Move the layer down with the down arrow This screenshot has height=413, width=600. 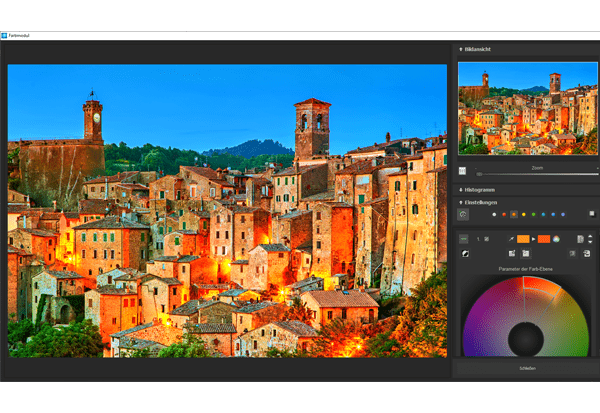tap(590, 242)
